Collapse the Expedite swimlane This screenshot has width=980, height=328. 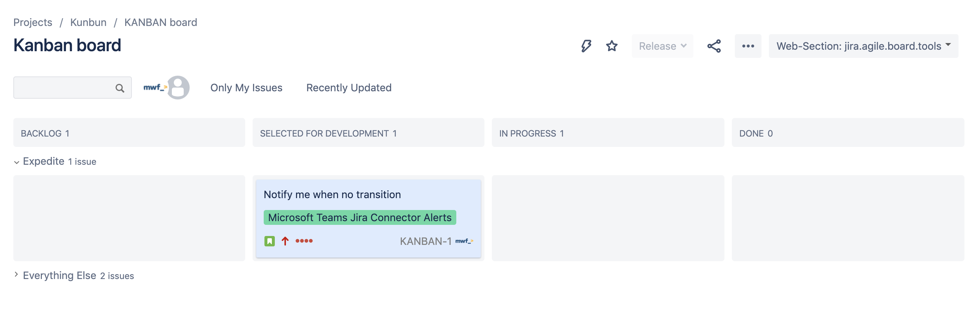pyautogui.click(x=17, y=162)
